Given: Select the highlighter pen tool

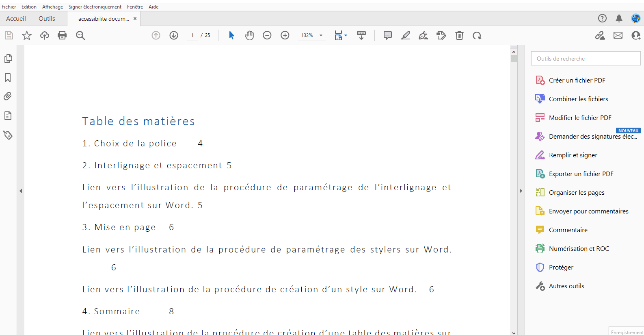Looking at the screenshot, I should coord(406,35).
